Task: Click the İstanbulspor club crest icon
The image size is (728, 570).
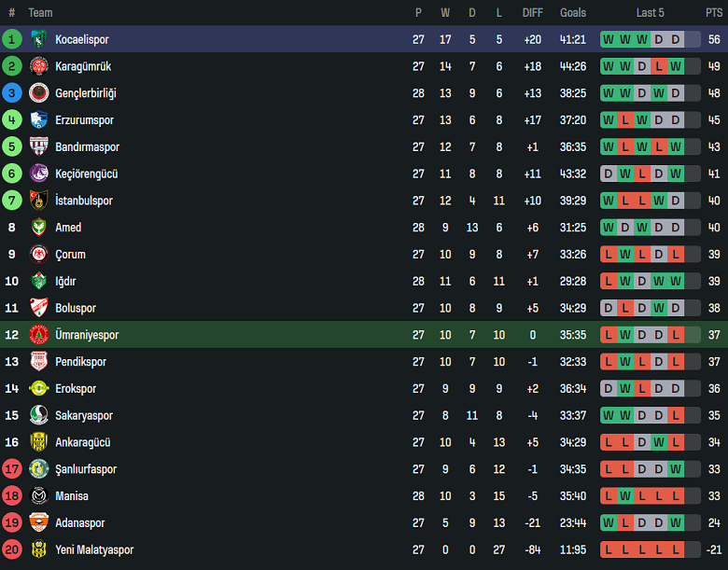Action: [x=38, y=201]
